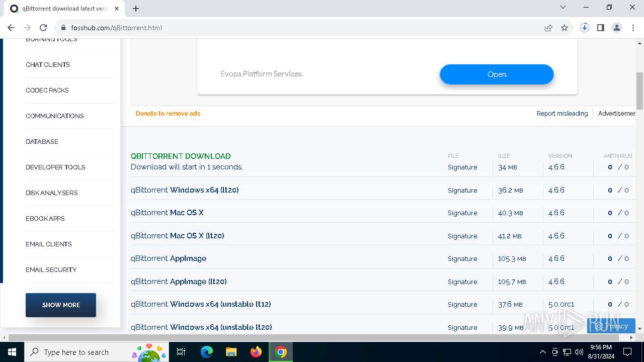The width and height of the screenshot is (644, 362).
Task: Click Report misleading link
Action: click(x=562, y=114)
